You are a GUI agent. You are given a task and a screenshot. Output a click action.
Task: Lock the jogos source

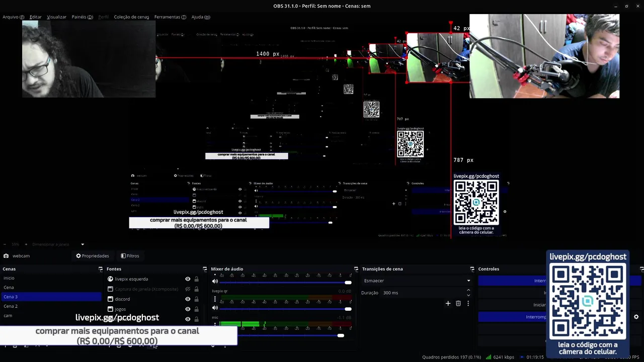[196, 309]
